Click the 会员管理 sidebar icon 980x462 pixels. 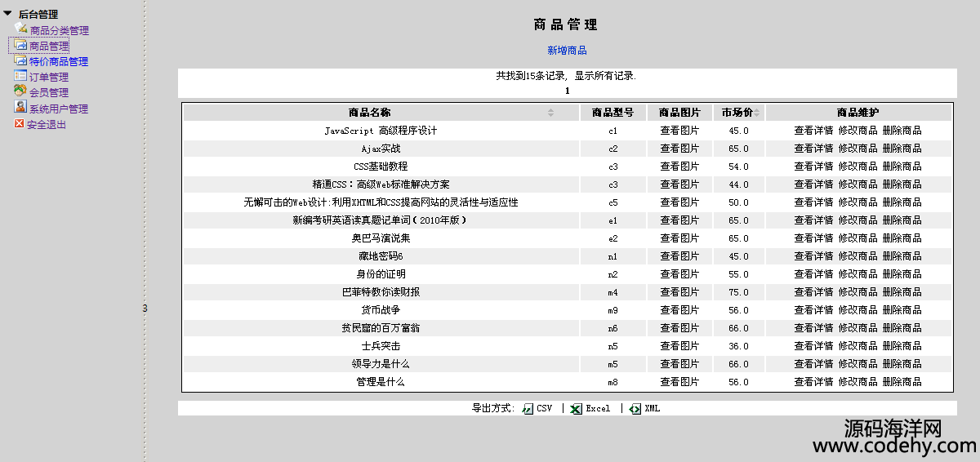tap(20, 91)
